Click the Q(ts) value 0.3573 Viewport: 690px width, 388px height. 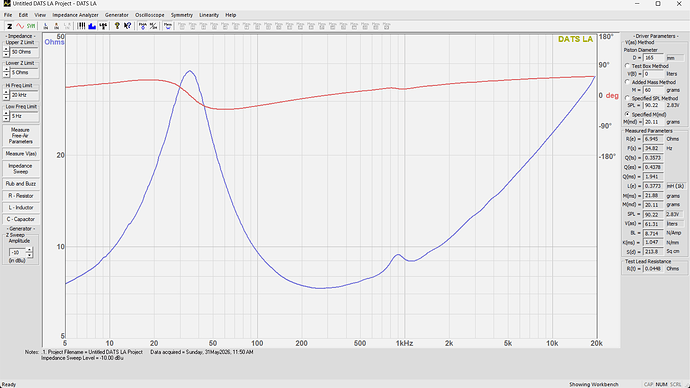pyautogui.click(x=653, y=158)
